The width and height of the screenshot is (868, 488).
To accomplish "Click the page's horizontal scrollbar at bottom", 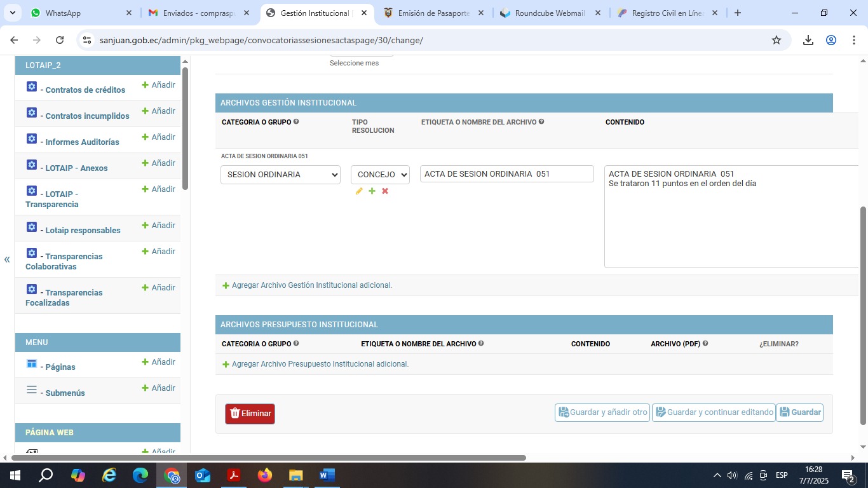I will (268, 457).
